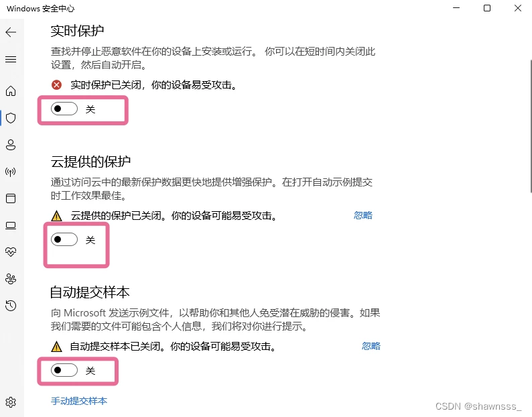Click 忽略 next to cloud protection warning
The height and width of the screenshot is (417, 532).
click(x=363, y=215)
